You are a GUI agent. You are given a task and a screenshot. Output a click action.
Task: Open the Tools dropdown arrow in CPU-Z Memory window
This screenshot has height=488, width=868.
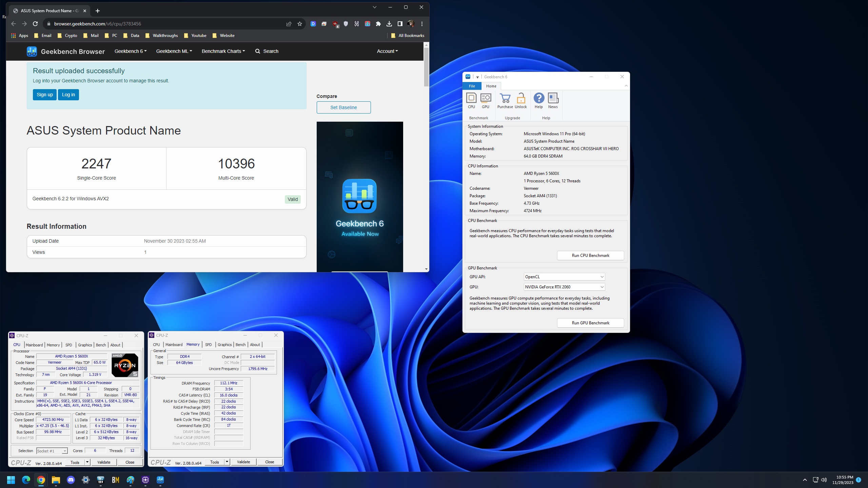(227, 462)
